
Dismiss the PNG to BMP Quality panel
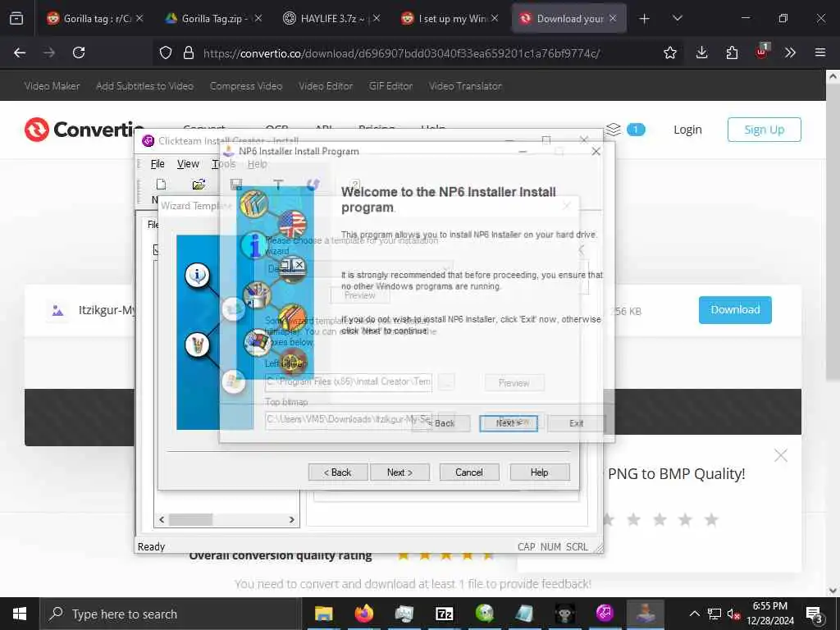pos(781,455)
